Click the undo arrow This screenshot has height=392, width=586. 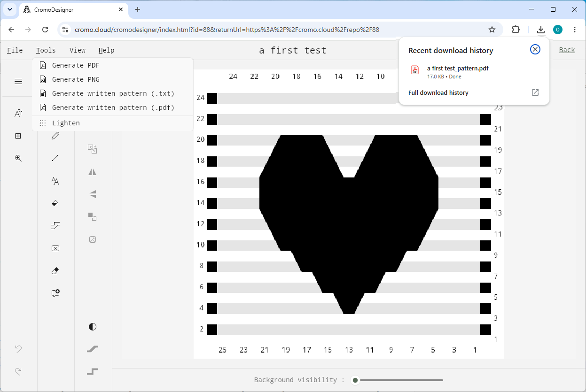tap(18, 349)
